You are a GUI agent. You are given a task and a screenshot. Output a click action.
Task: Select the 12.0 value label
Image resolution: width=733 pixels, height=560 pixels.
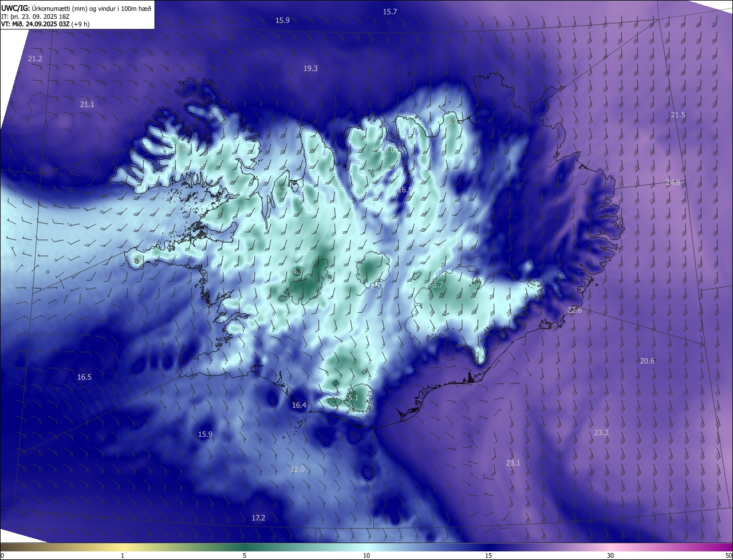click(297, 469)
